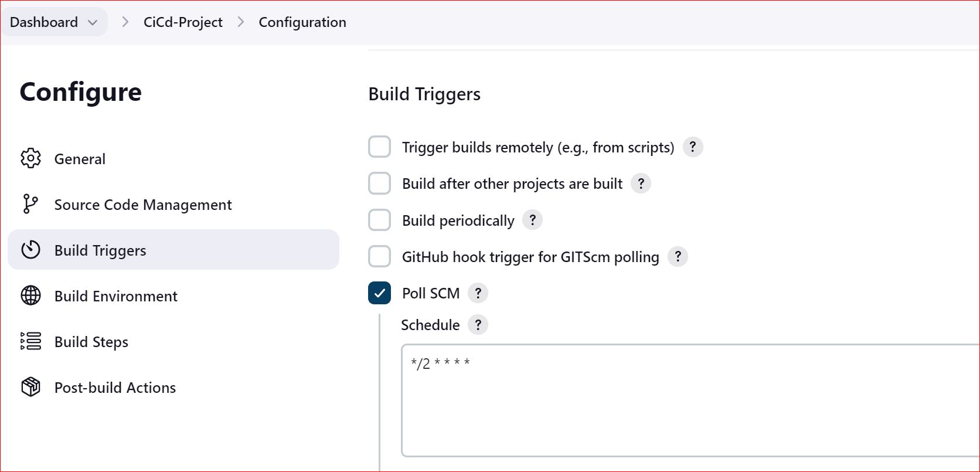The width and height of the screenshot is (980, 472).
Task: Click the Post-build Actions package icon
Action: (30, 387)
